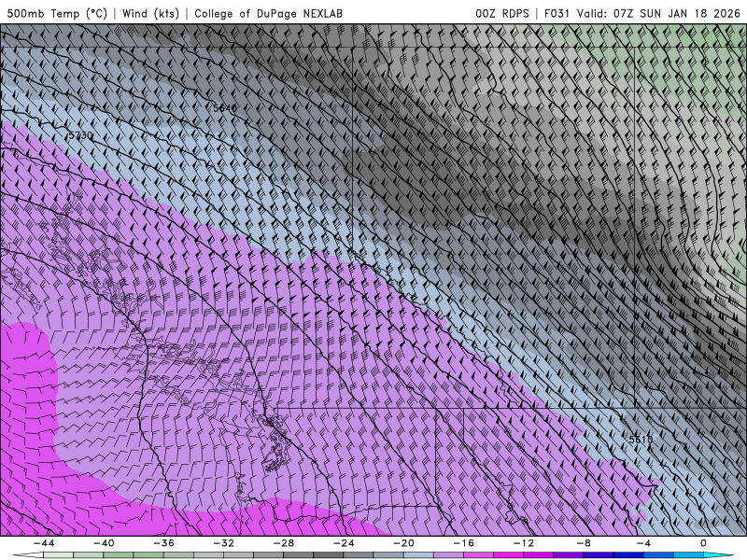Click the -4 colorbar tick label
747x560 pixels.
[643, 543]
